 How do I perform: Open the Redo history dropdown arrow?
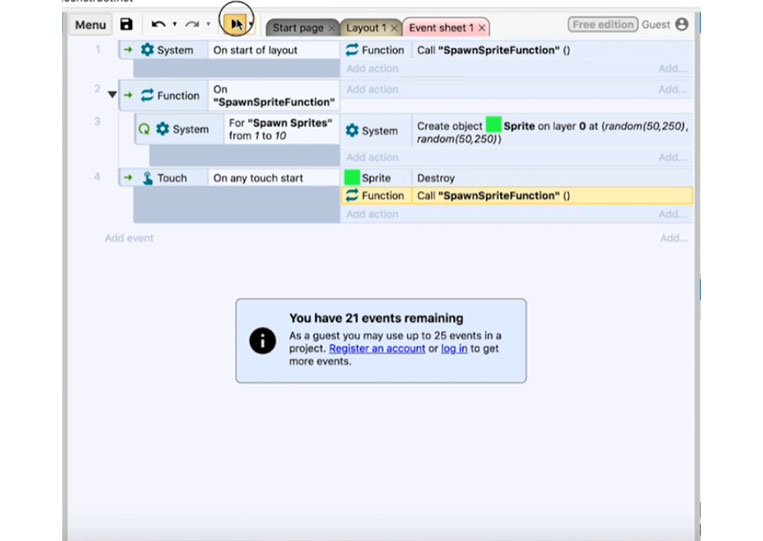pyautogui.click(x=208, y=24)
